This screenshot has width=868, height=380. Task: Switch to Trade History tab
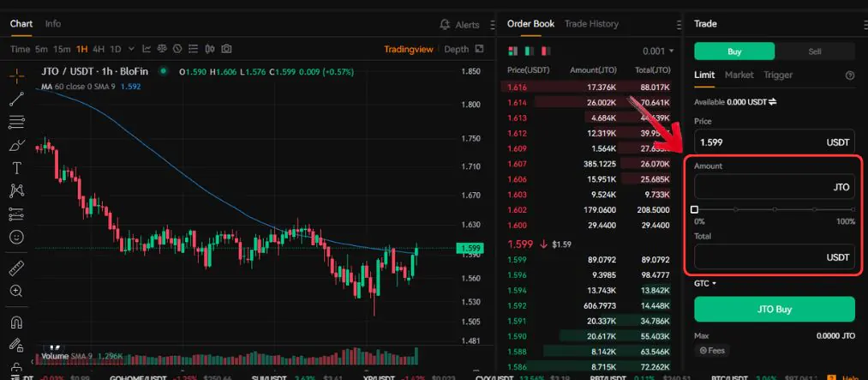[591, 24]
